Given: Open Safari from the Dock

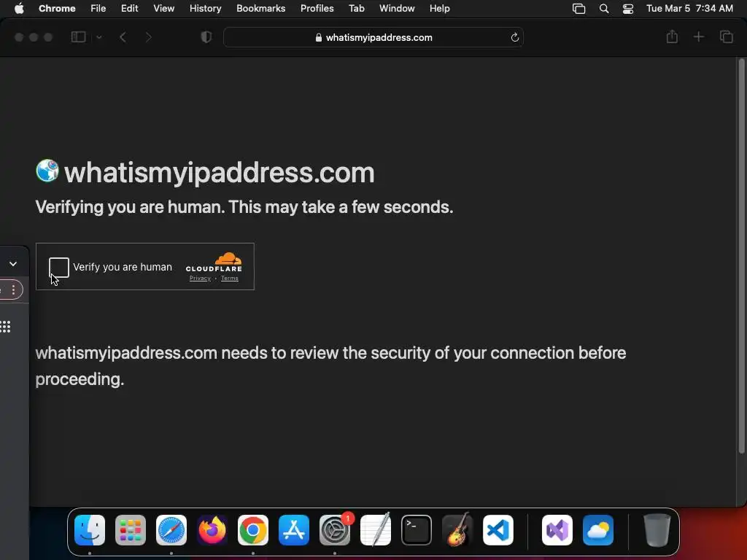Looking at the screenshot, I should [171, 530].
